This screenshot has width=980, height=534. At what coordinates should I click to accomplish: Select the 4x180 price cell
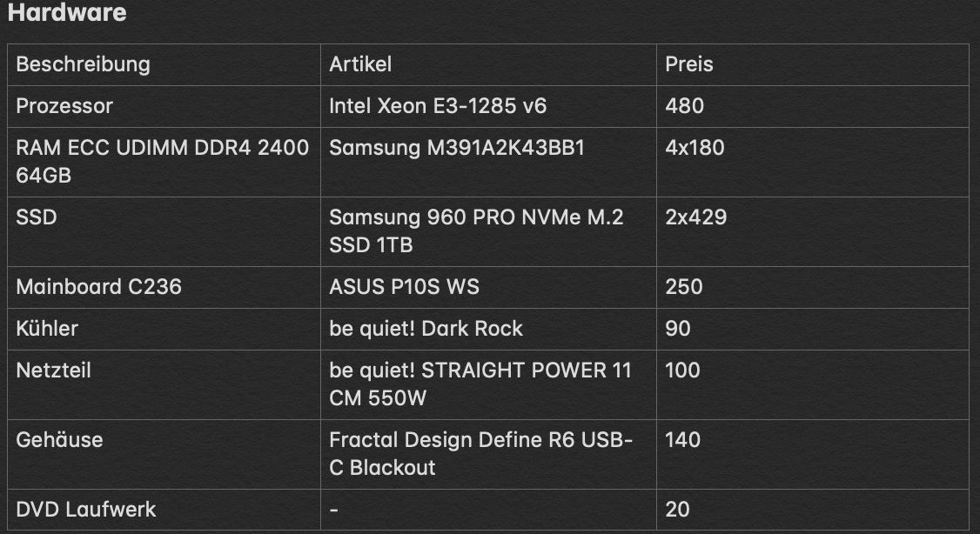click(695, 148)
